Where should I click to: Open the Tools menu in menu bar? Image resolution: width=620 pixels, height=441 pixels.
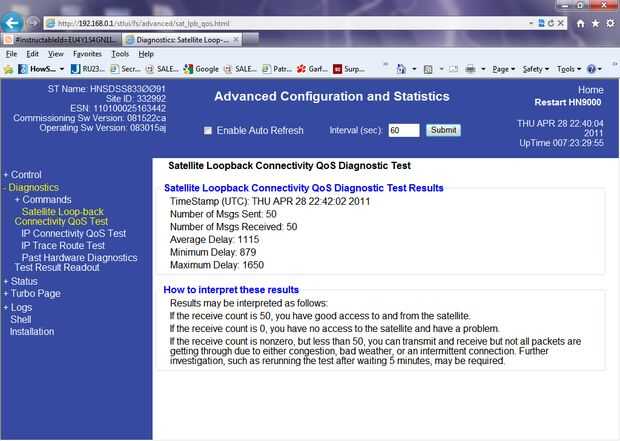(120, 54)
